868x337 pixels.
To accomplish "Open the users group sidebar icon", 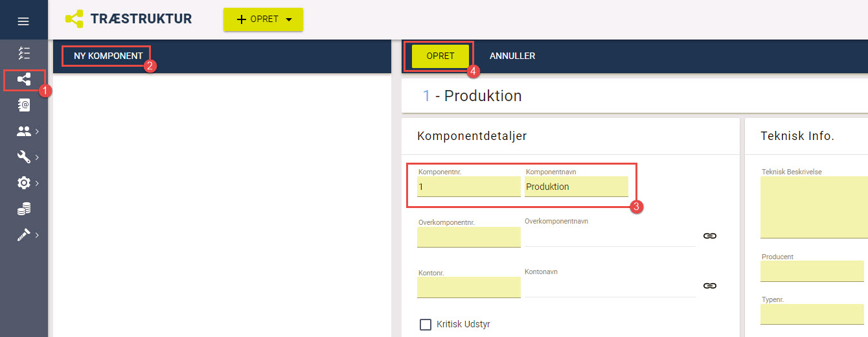I will (x=24, y=131).
